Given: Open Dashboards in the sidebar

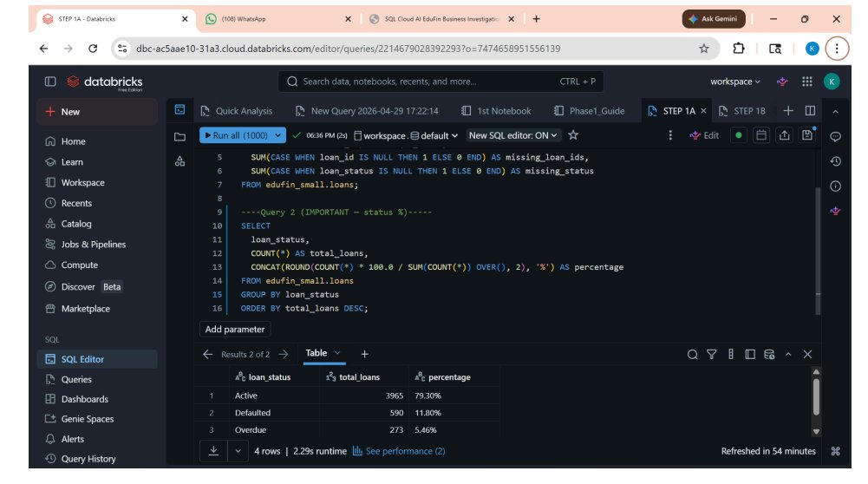Looking at the screenshot, I should coord(97,399).
